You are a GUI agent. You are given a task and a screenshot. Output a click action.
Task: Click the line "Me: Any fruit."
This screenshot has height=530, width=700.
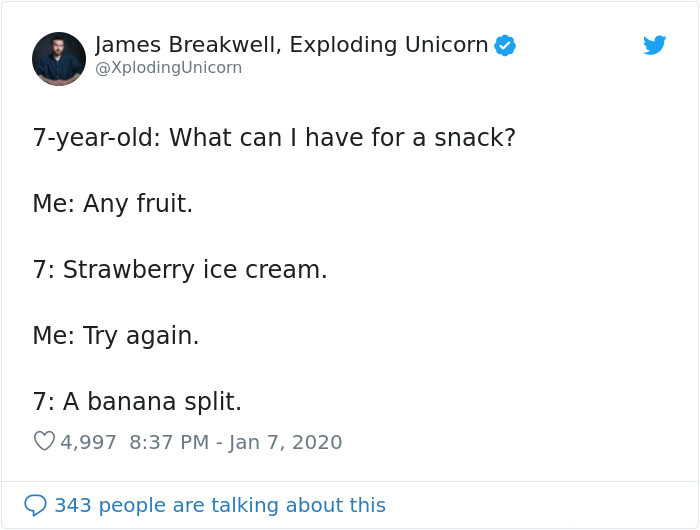[112, 203]
